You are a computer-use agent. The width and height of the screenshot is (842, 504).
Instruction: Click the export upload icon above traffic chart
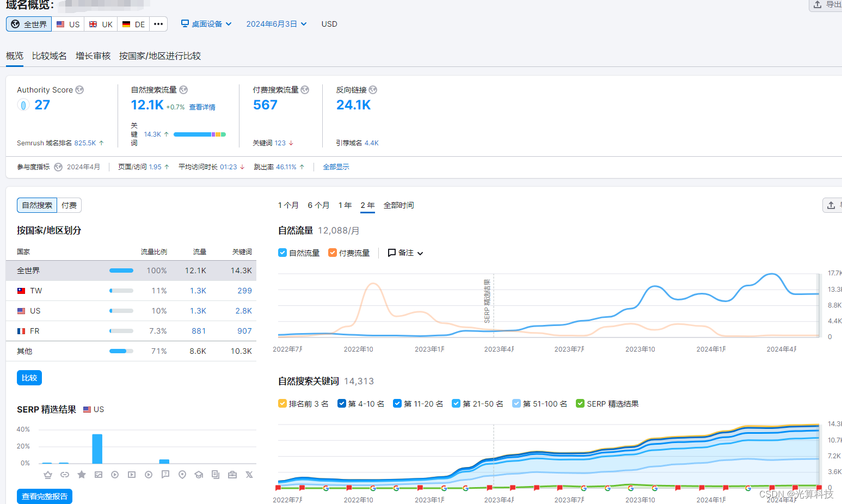pos(831,205)
